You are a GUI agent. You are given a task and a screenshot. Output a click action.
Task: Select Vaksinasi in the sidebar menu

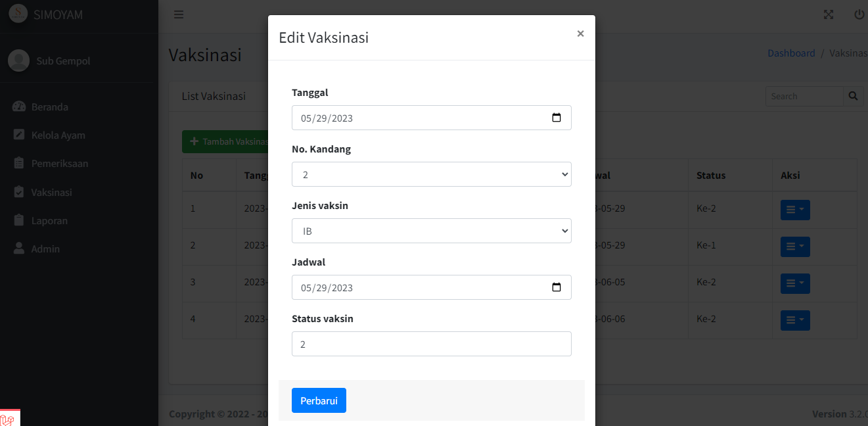point(51,192)
